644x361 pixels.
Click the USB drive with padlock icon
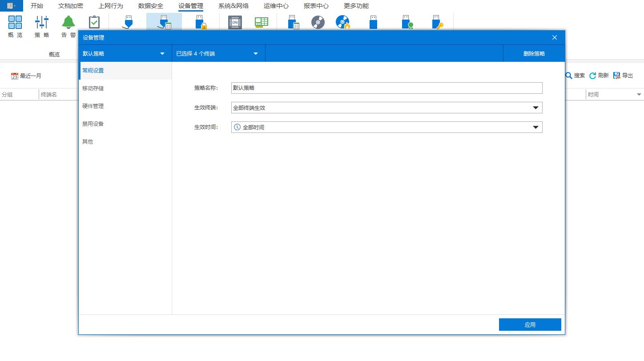pyautogui.click(x=200, y=22)
